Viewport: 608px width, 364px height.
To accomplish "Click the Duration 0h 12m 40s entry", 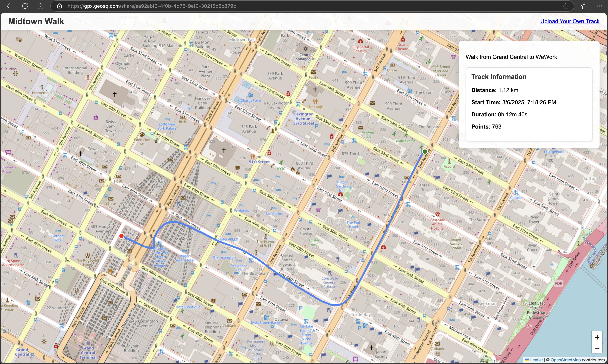I will 499,114.
